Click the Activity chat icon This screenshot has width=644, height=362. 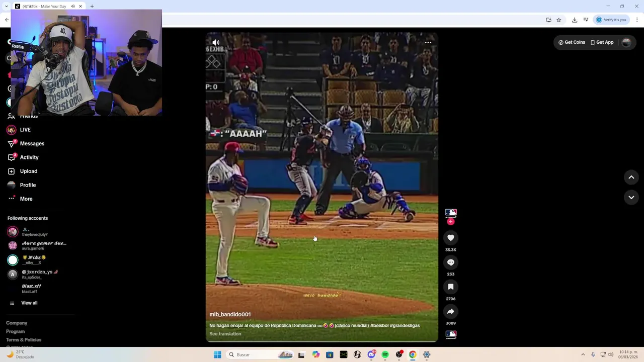pos(12,157)
